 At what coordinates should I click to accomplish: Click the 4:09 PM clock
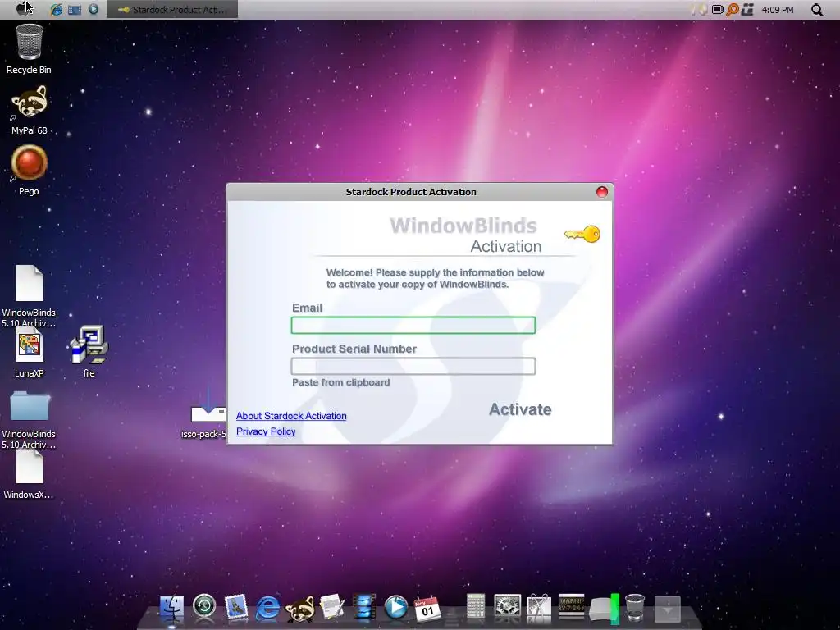click(x=778, y=10)
